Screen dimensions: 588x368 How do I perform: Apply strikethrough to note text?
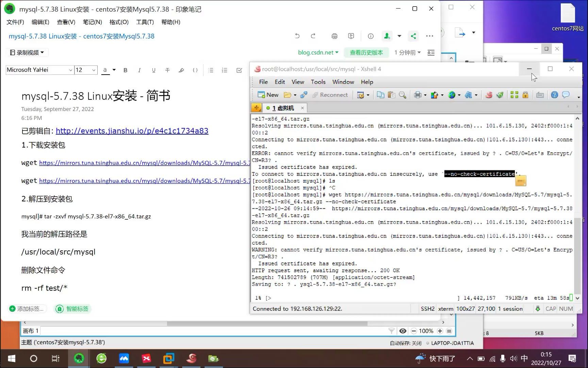(x=167, y=70)
